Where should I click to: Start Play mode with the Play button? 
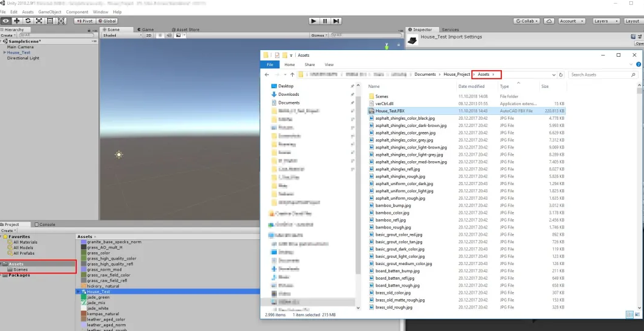coord(314,21)
